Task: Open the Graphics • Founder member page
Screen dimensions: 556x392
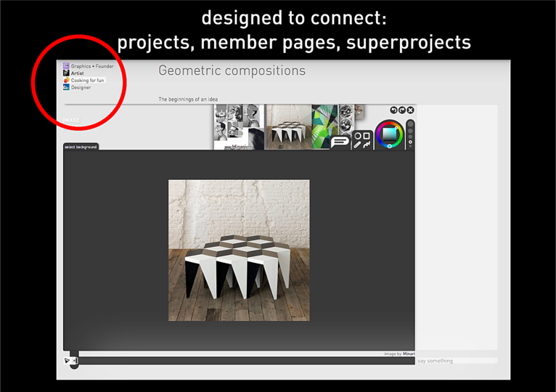Action: (x=92, y=66)
